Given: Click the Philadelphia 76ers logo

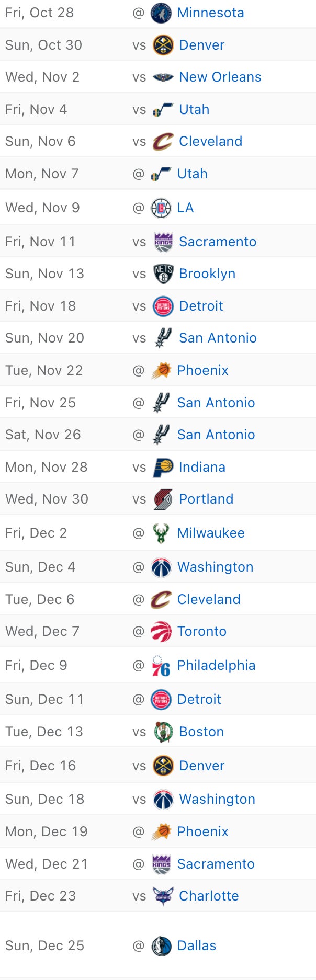Looking at the screenshot, I should pos(161,666).
